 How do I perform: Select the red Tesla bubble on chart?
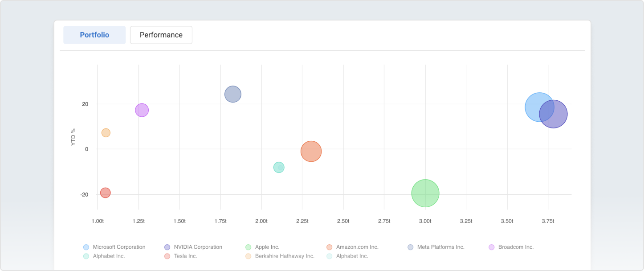105,193
